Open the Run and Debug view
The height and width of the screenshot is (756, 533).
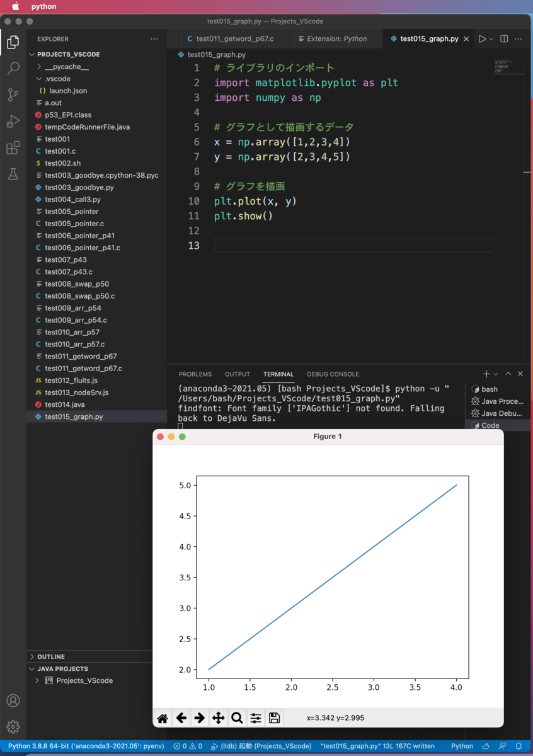tap(13, 122)
